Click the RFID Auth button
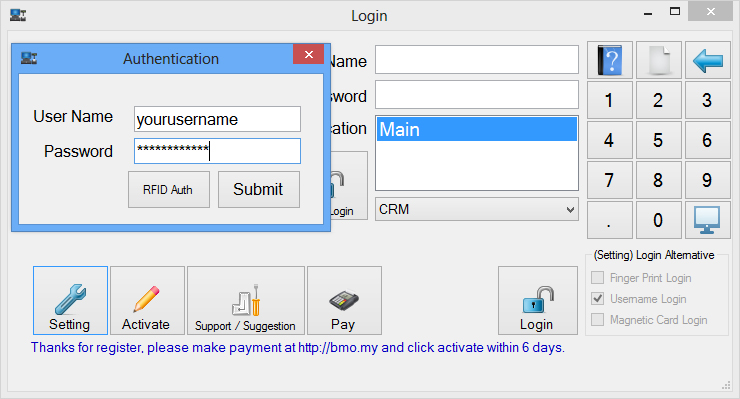 tap(168, 189)
